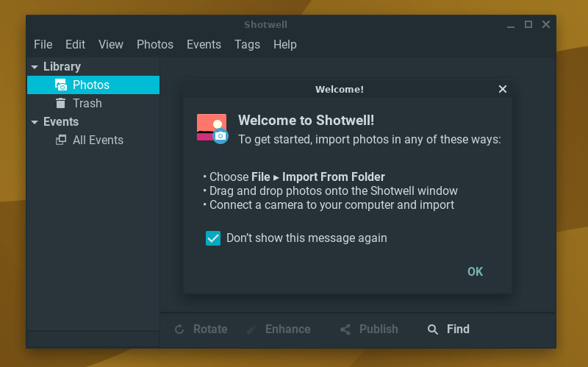Uncheck Don't show this message again
The height and width of the screenshot is (367, 588).
point(213,238)
